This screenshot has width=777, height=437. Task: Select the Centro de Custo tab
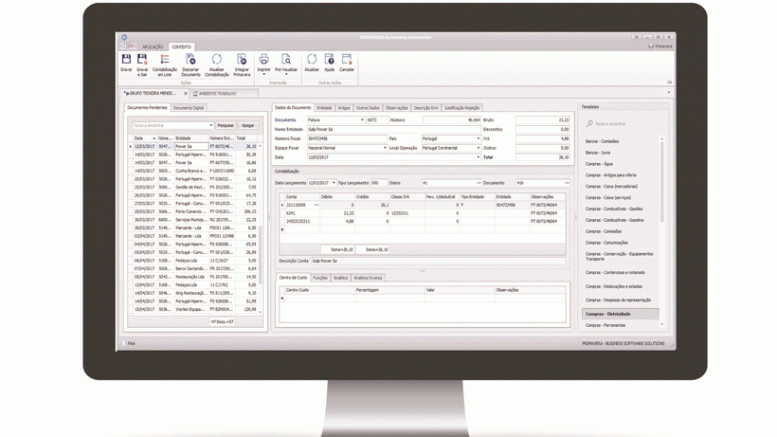(293, 277)
